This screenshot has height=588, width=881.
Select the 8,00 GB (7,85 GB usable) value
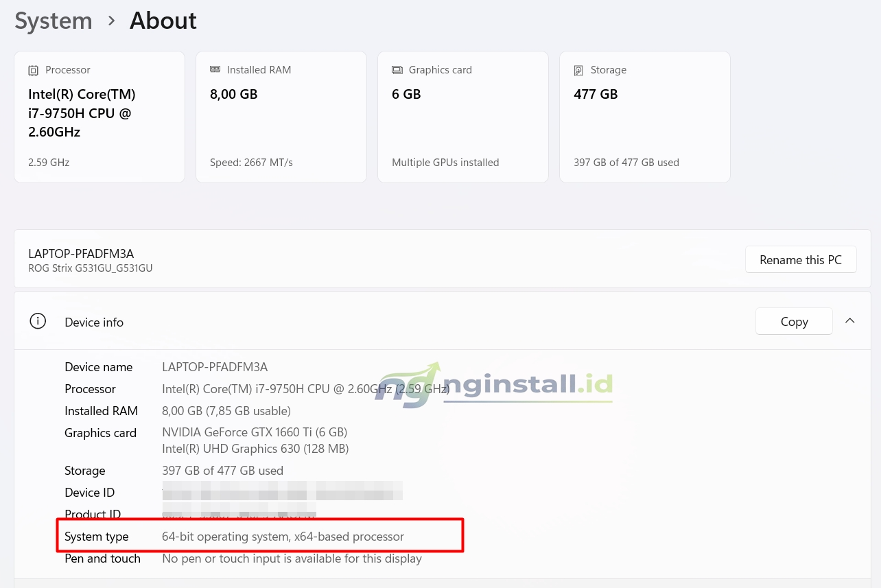tap(226, 411)
